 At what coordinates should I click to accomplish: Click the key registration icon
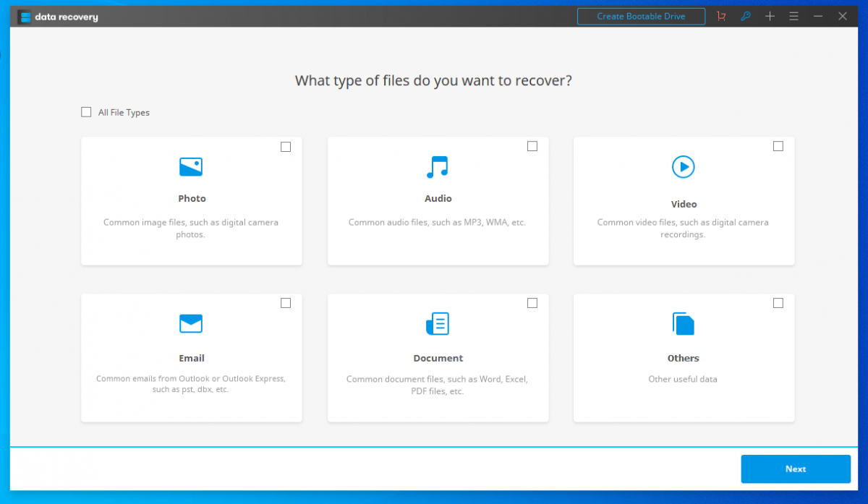click(745, 16)
